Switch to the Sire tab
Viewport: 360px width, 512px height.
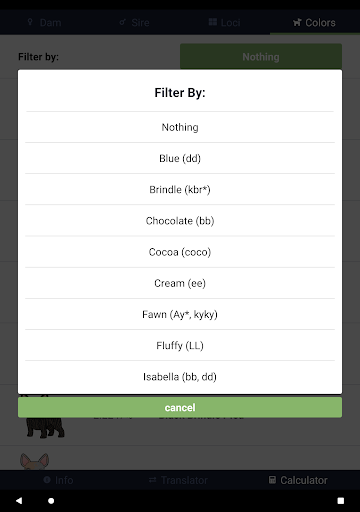135,22
